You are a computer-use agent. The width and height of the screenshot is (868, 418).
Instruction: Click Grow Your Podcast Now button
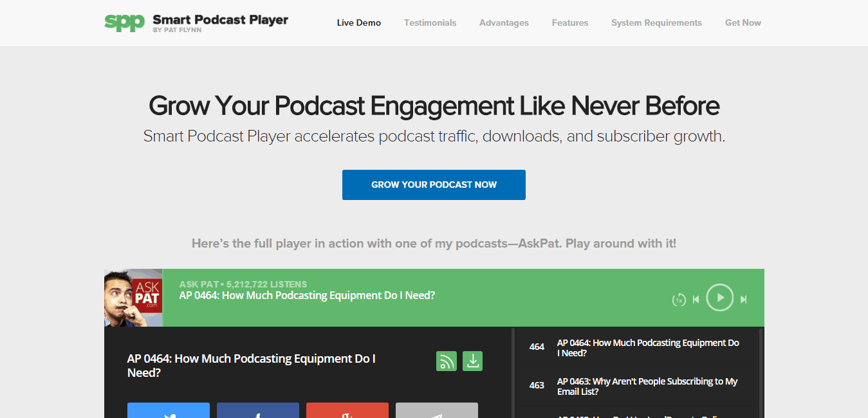434,185
